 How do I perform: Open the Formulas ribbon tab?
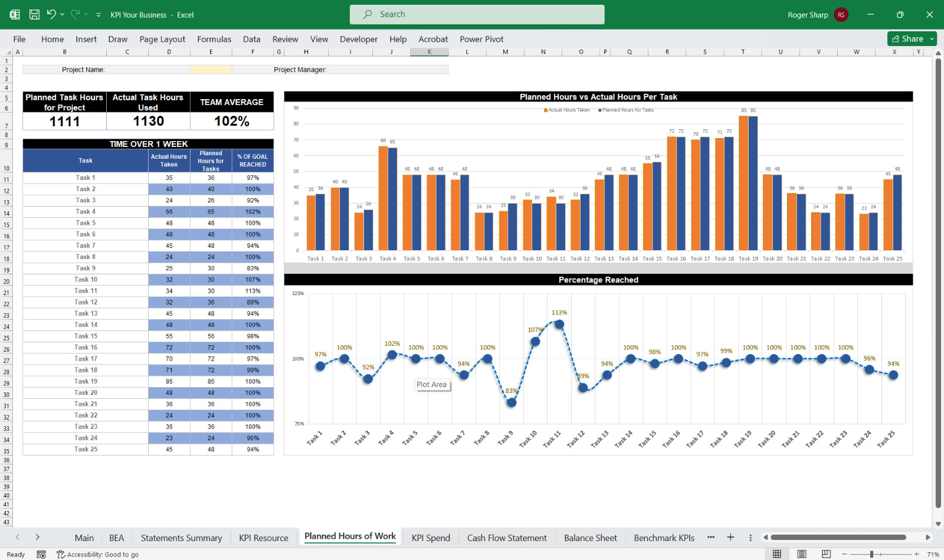(x=214, y=39)
